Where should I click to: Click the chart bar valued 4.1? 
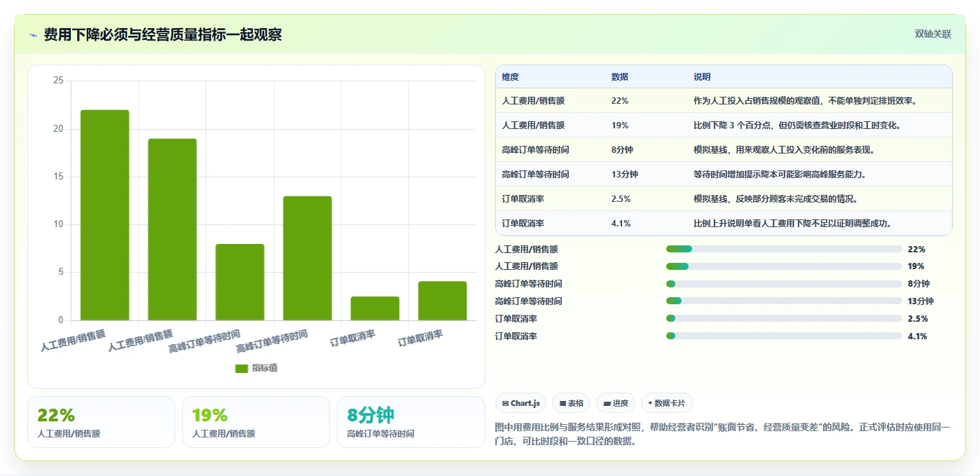[x=443, y=301]
